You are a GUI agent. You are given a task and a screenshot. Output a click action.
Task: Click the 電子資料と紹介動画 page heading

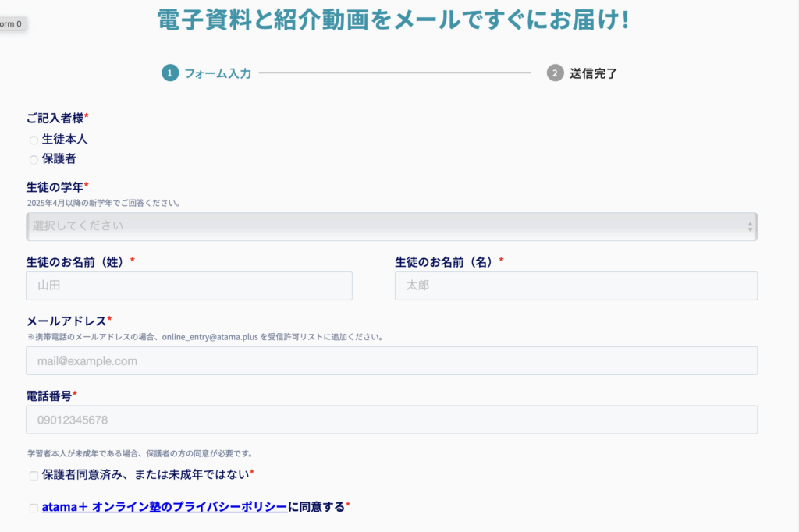[392, 20]
